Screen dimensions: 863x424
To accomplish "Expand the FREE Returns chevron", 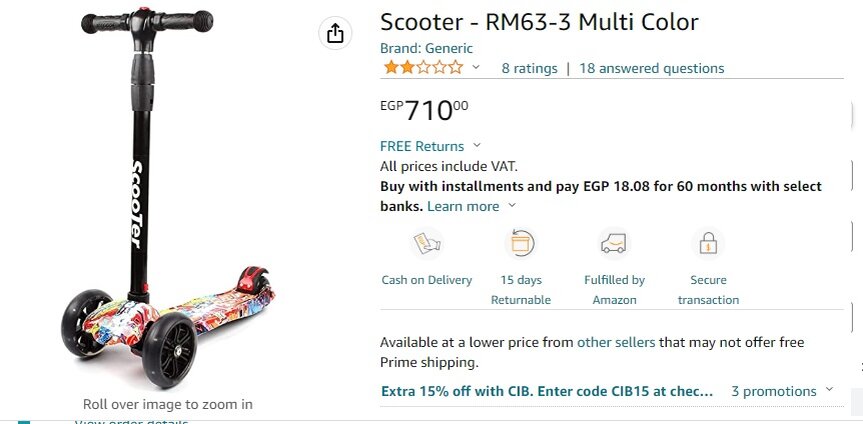I will 477,145.
